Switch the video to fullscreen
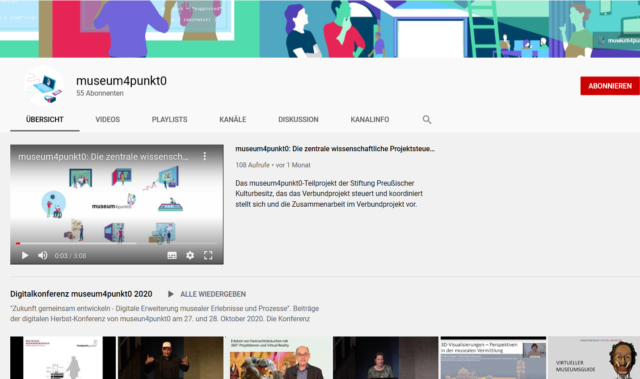The width and height of the screenshot is (640, 379). click(208, 255)
